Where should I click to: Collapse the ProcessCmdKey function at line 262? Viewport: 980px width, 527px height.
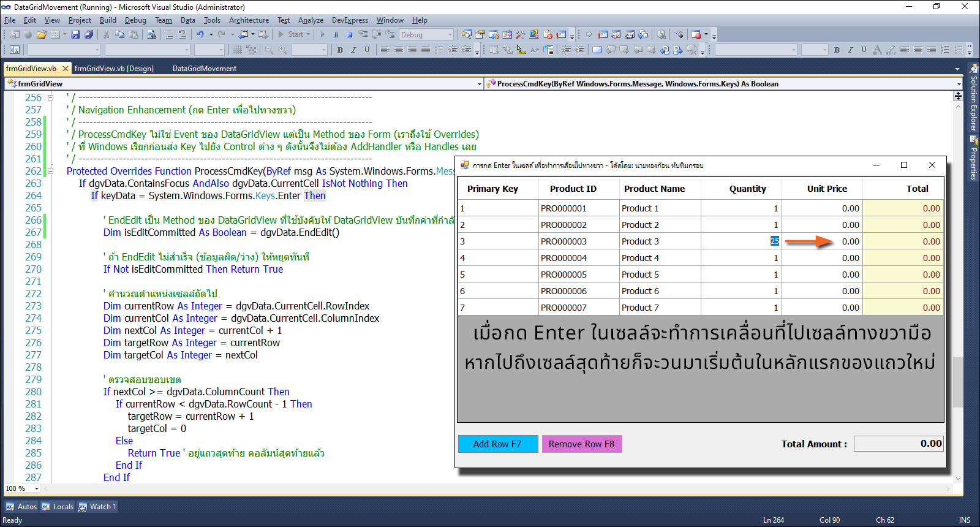coord(51,171)
